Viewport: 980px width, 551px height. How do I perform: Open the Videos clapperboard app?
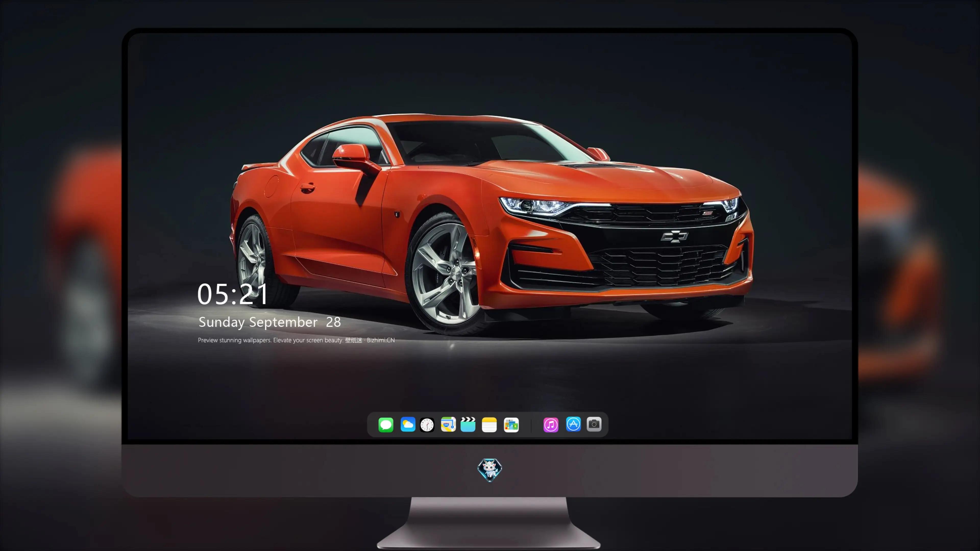(468, 424)
